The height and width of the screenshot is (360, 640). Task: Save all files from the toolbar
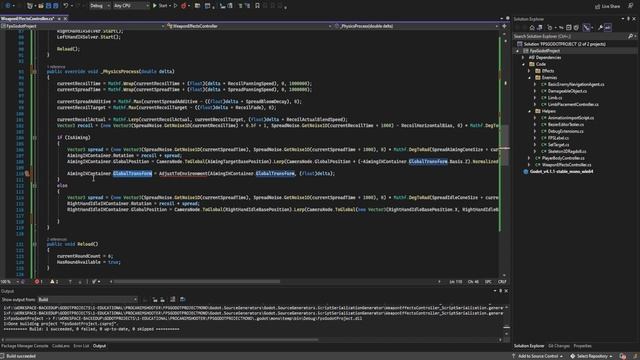pos(56,6)
